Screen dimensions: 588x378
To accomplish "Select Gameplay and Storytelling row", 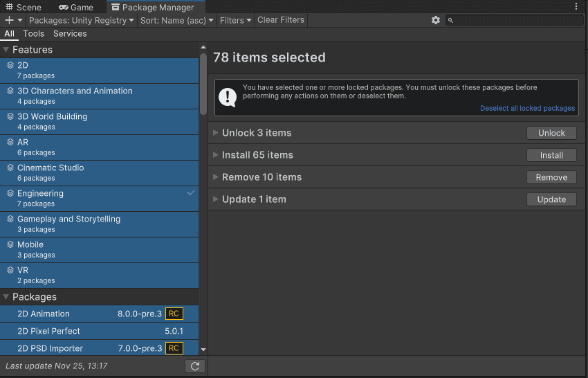I will coord(100,224).
